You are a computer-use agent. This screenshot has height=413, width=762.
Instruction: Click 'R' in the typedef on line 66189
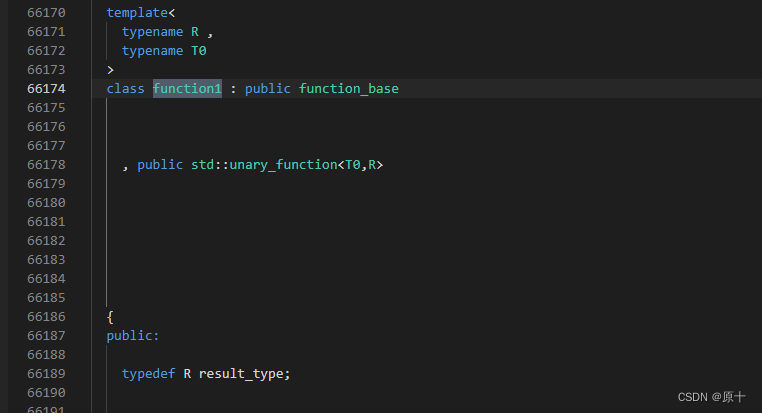[187, 374]
